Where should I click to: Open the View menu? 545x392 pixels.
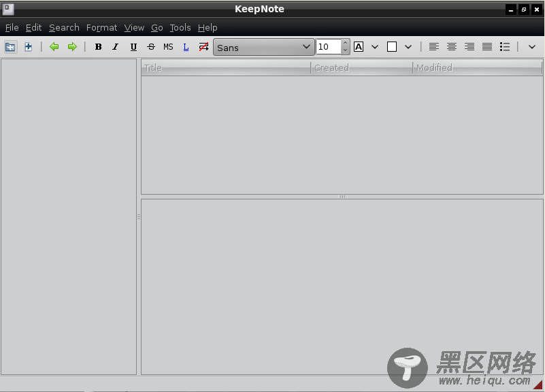tap(134, 27)
